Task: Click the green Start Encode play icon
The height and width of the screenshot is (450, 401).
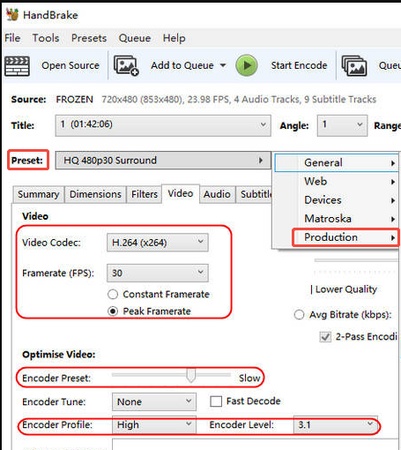Action: 246,65
